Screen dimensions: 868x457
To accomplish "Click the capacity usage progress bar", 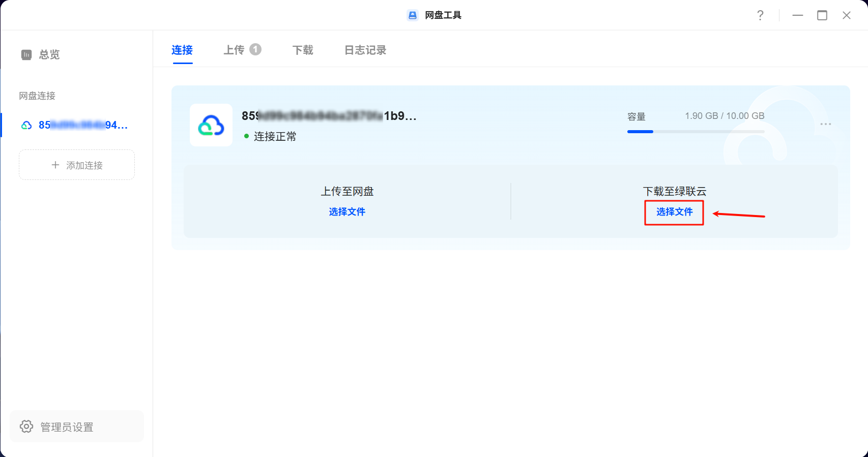I will (x=696, y=132).
